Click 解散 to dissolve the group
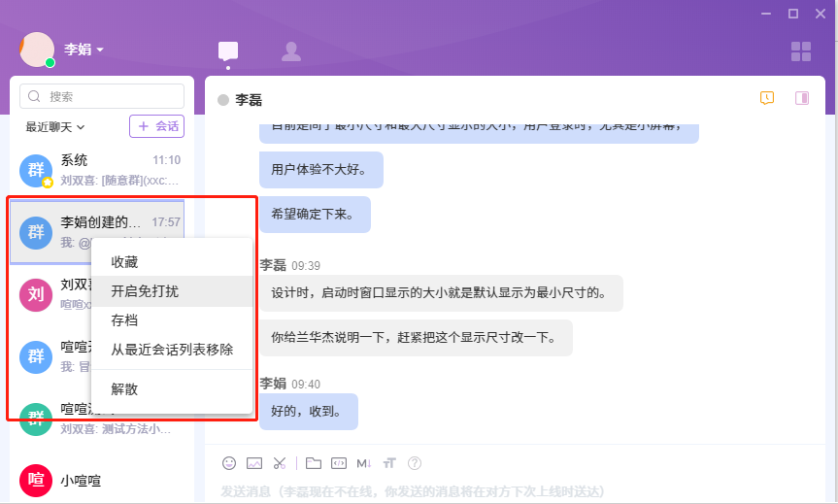The width and height of the screenshot is (838, 504). tap(124, 388)
